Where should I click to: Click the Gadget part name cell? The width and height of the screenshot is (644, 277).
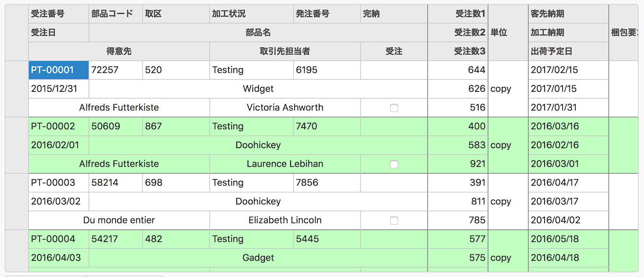258,258
